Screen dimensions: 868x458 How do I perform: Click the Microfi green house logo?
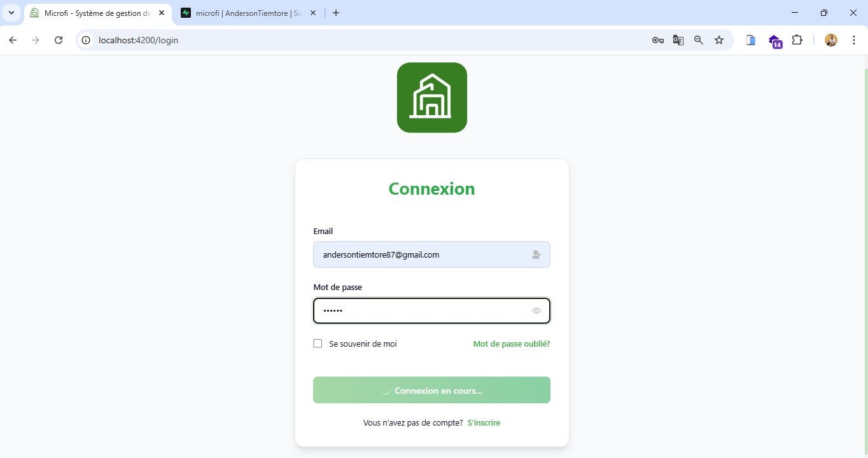431,97
